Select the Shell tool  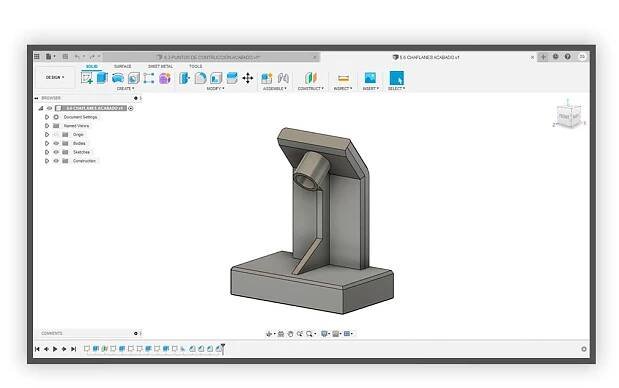pyautogui.click(x=216, y=78)
